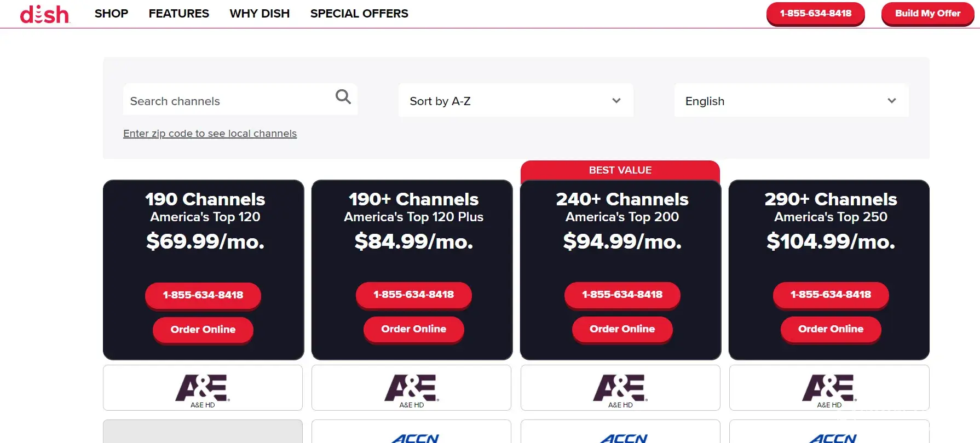Order Online for America's Top 250
This screenshot has width=980, height=443.
831,329
